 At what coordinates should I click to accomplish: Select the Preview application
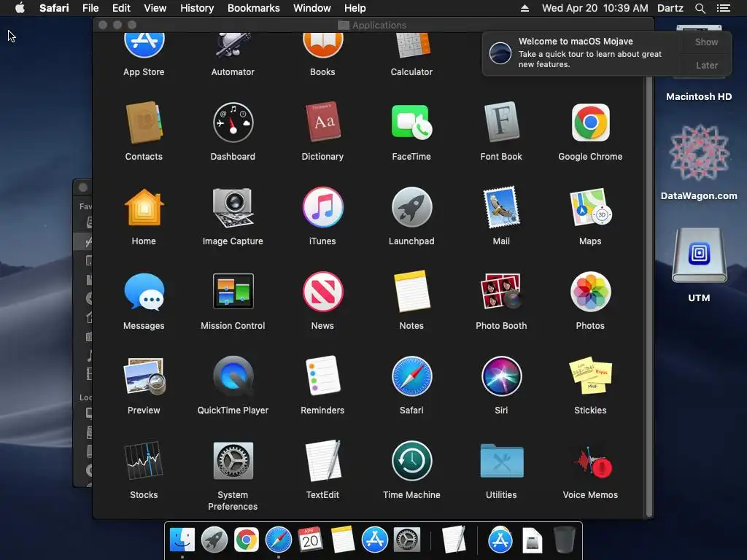pyautogui.click(x=144, y=377)
